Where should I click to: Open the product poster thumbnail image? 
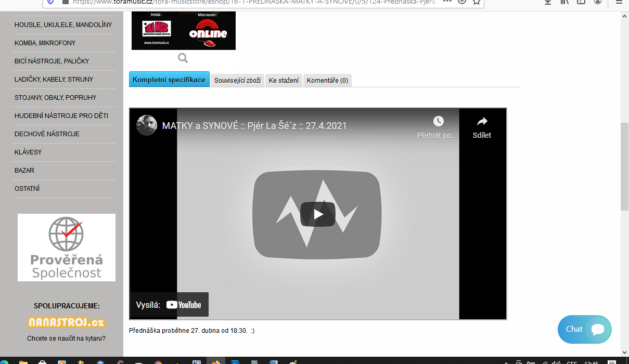pyautogui.click(x=183, y=31)
